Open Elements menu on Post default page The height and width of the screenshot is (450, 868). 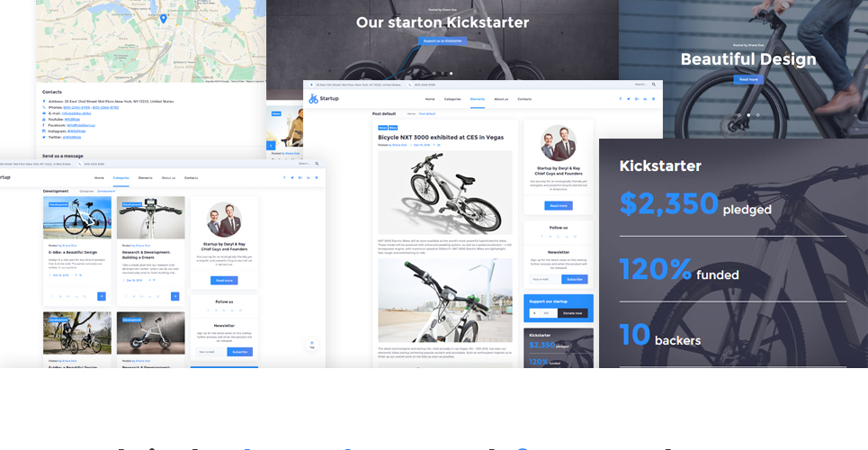(478, 99)
